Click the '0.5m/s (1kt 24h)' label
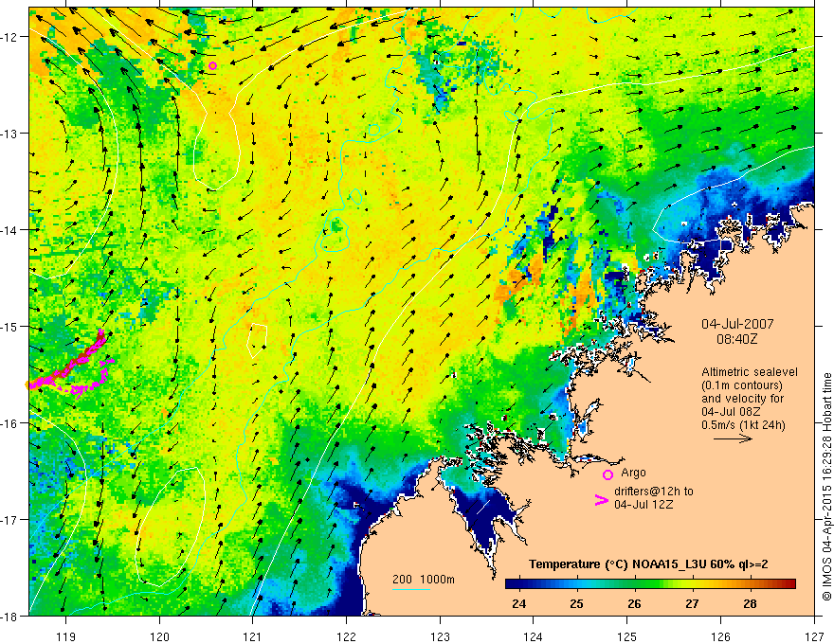 click(x=743, y=425)
